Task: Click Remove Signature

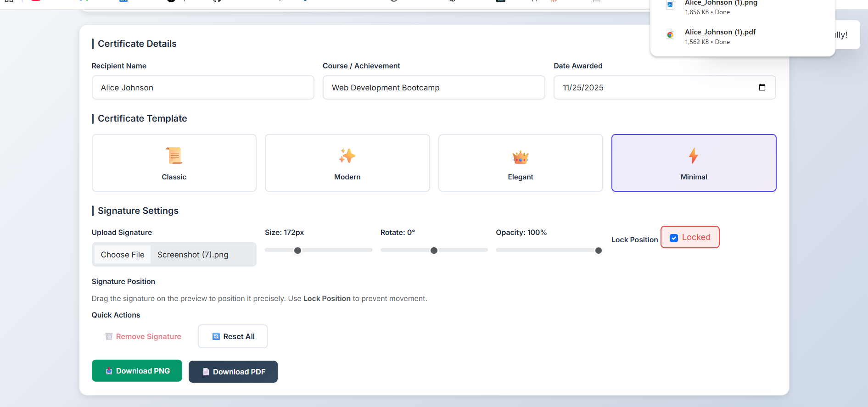Action: point(143,336)
